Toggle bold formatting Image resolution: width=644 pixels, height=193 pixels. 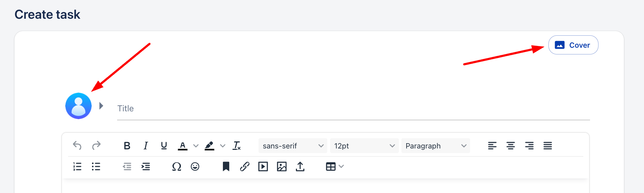[127, 146]
